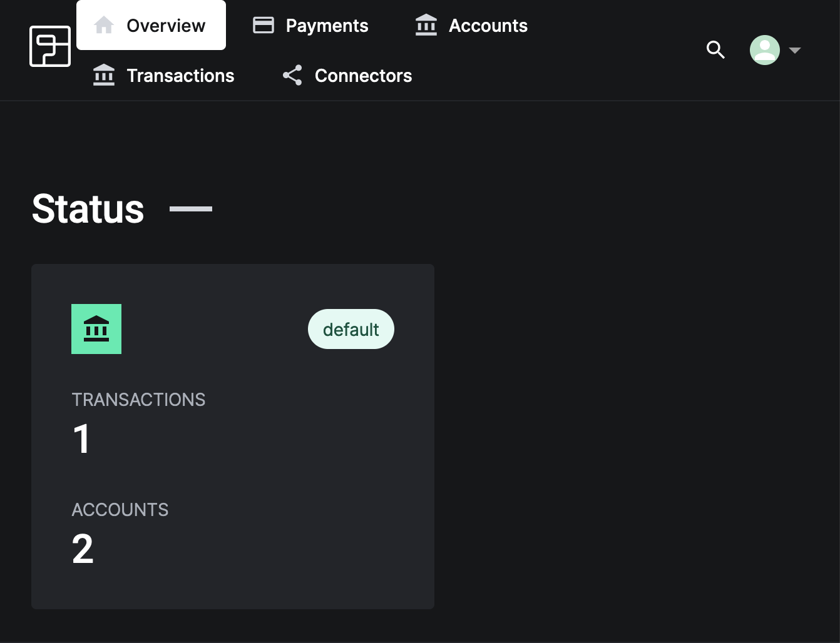Click the TRANSACTIONS label in the ledger card

(x=138, y=400)
